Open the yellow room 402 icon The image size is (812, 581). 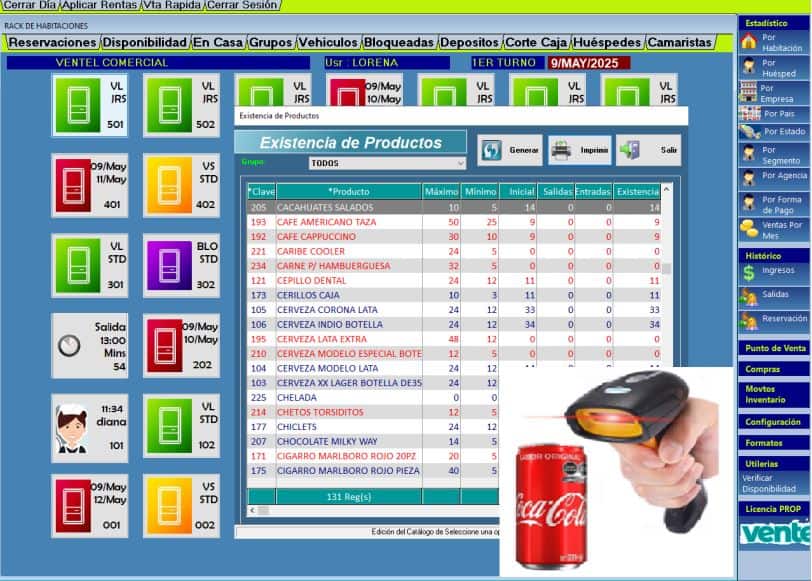pyautogui.click(x=166, y=185)
